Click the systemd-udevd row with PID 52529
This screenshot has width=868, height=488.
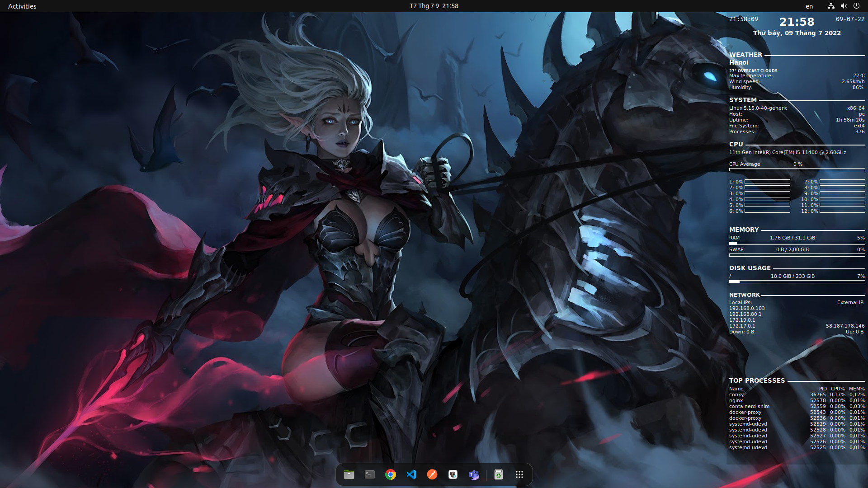[x=797, y=424]
